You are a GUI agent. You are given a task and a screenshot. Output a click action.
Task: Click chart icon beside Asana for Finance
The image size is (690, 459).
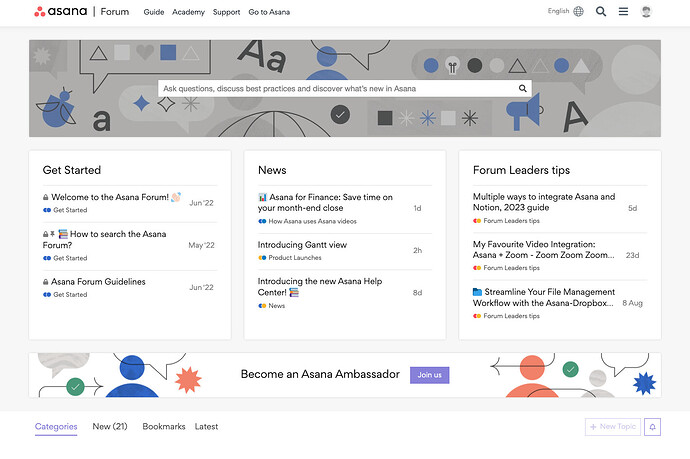(262, 197)
